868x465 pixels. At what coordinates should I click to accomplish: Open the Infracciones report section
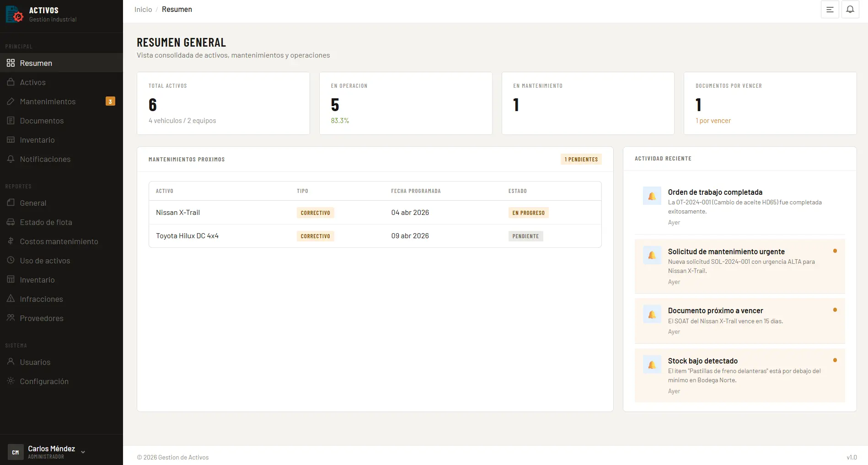(x=41, y=299)
